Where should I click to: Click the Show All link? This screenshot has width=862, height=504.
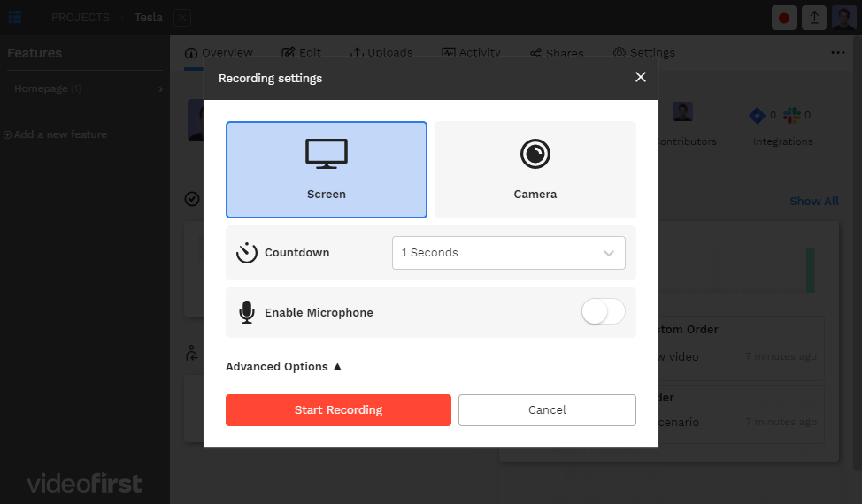coord(813,202)
